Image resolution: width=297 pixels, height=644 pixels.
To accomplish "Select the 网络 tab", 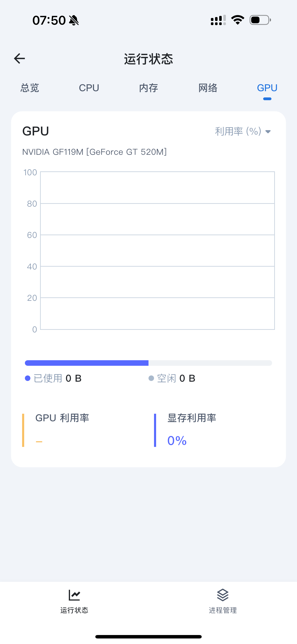I will (208, 88).
